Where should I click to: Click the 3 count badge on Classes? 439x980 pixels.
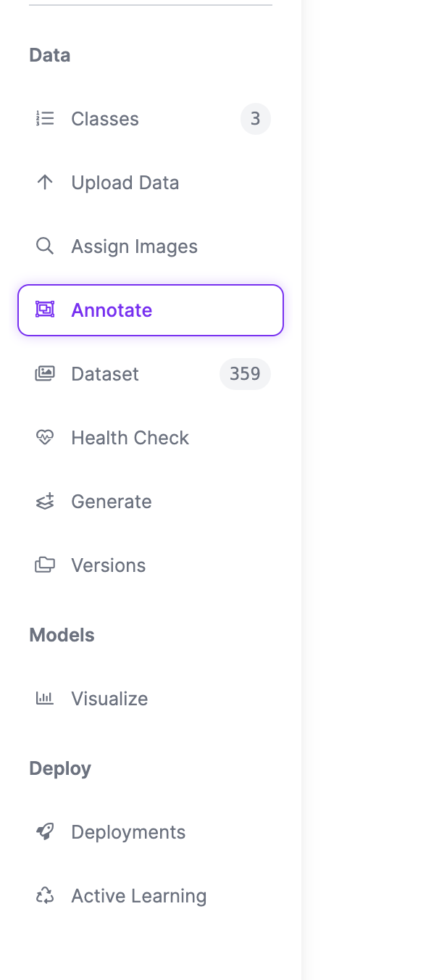pos(255,119)
